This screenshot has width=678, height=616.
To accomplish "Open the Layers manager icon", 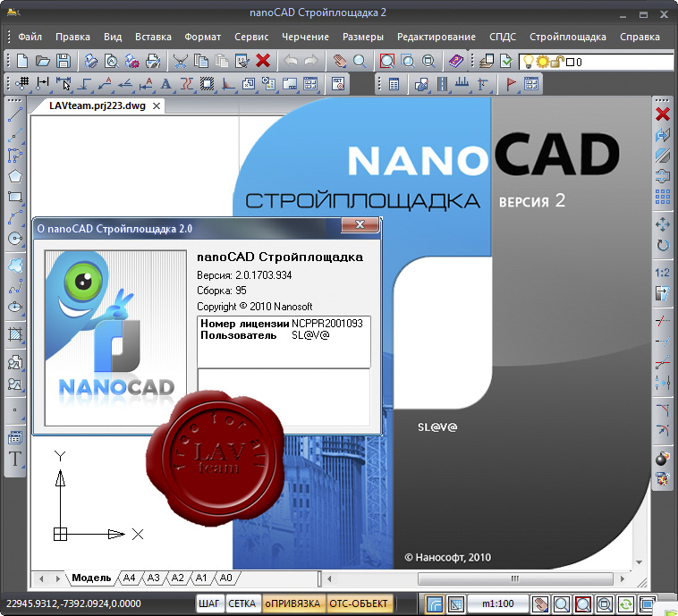I will [x=487, y=61].
